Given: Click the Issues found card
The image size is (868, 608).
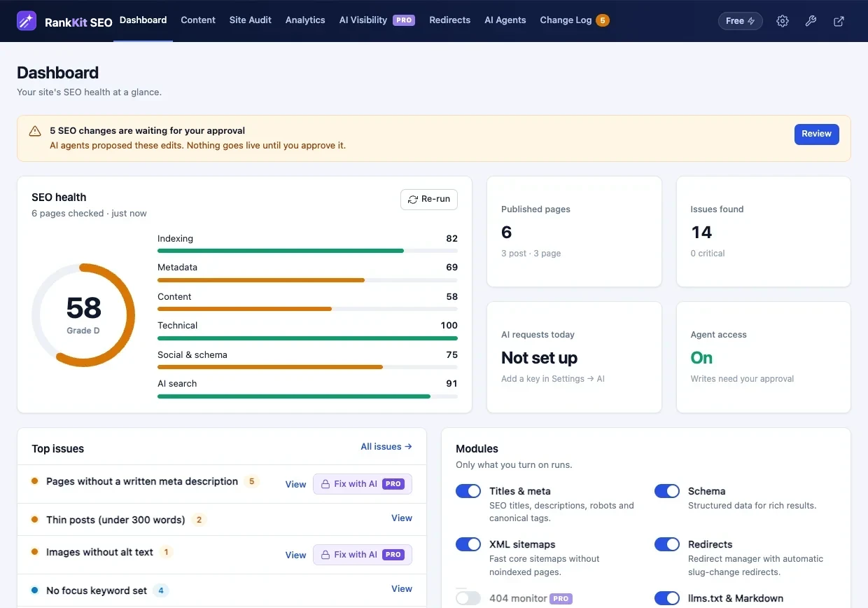Looking at the screenshot, I should tap(764, 232).
